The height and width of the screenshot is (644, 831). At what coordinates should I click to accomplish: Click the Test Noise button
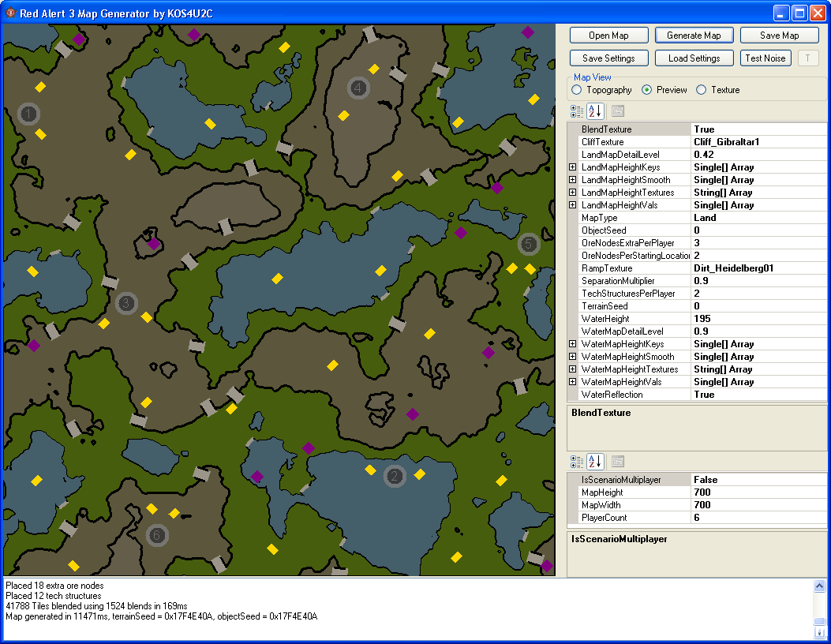765,58
